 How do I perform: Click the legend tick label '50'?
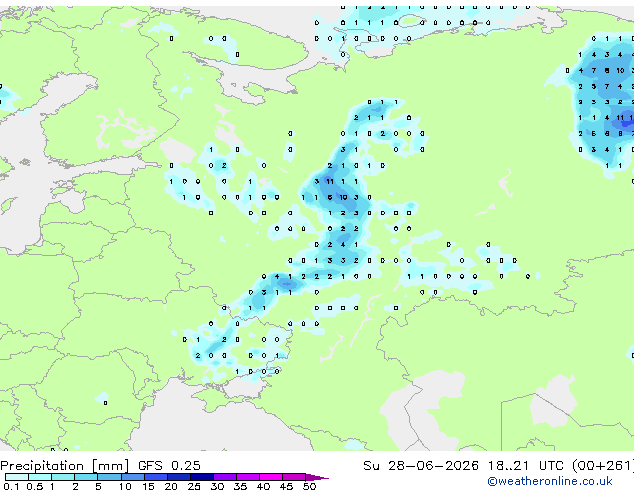[309, 486]
